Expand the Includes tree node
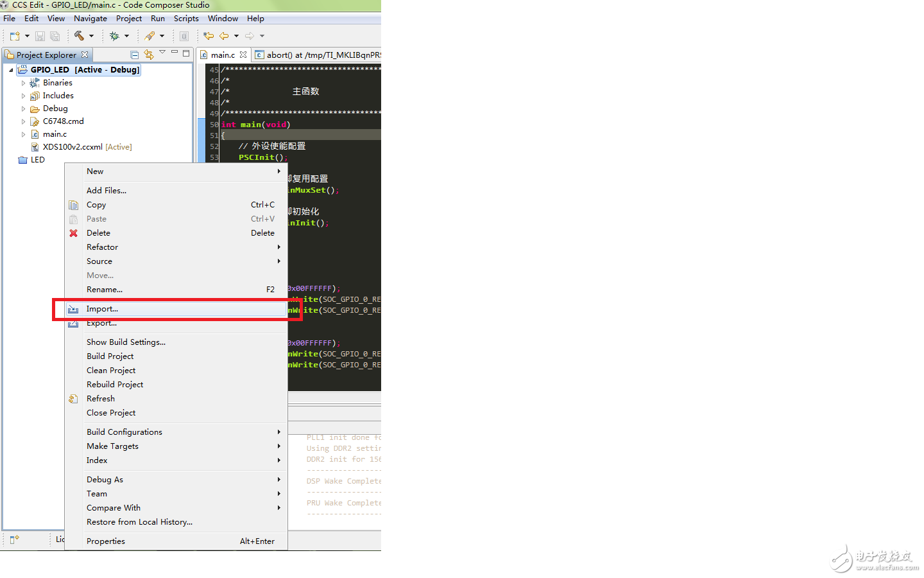 (23, 96)
